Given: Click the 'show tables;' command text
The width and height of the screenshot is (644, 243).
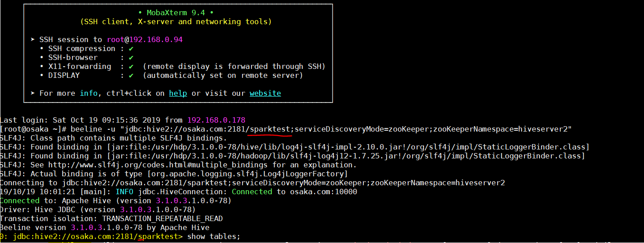Looking at the screenshot, I should (214, 236).
